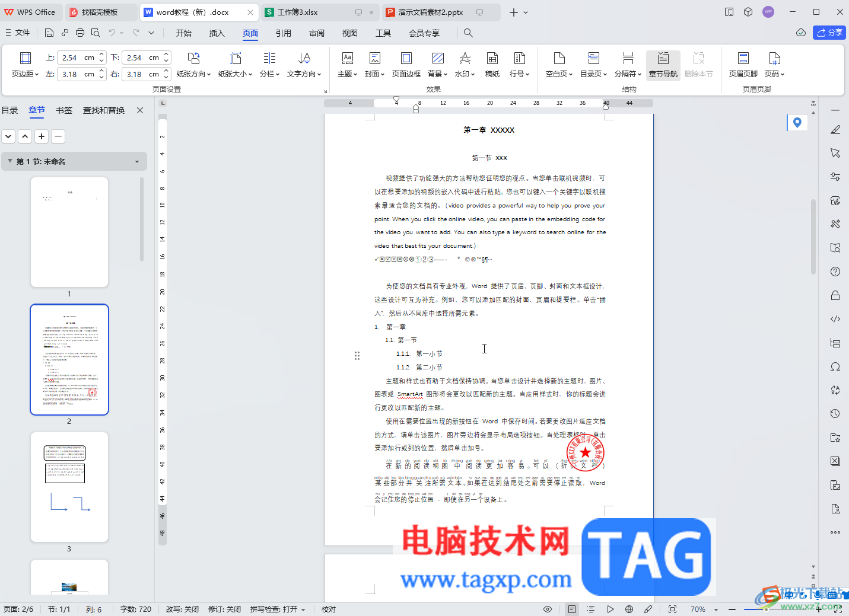Image resolution: width=849 pixels, height=616 pixels.
Task: Insert a 空白页 blank page
Action: pos(559,65)
